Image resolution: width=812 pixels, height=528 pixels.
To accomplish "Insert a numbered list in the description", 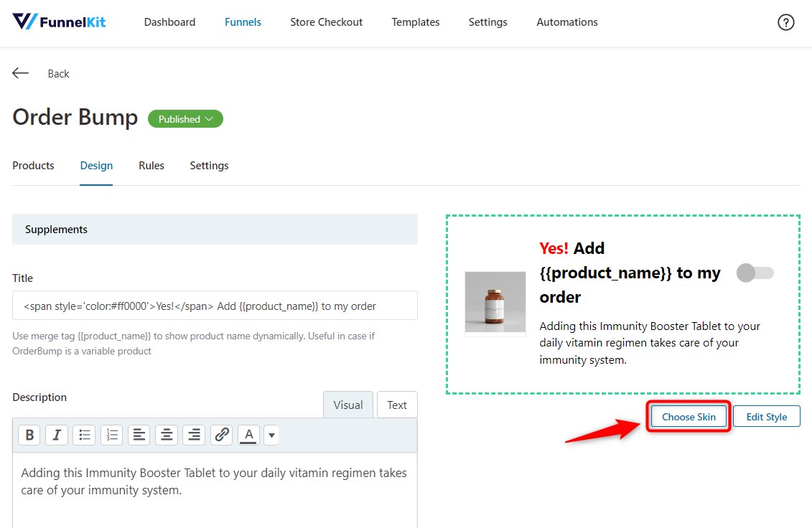I will coord(111,435).
